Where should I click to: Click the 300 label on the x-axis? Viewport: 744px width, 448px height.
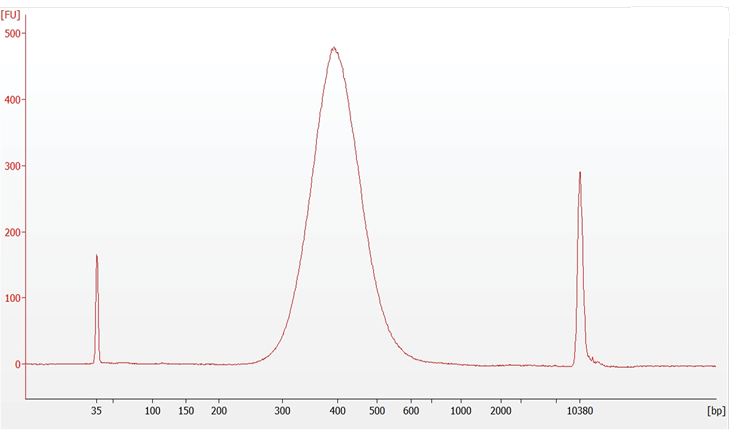(283, 410)
